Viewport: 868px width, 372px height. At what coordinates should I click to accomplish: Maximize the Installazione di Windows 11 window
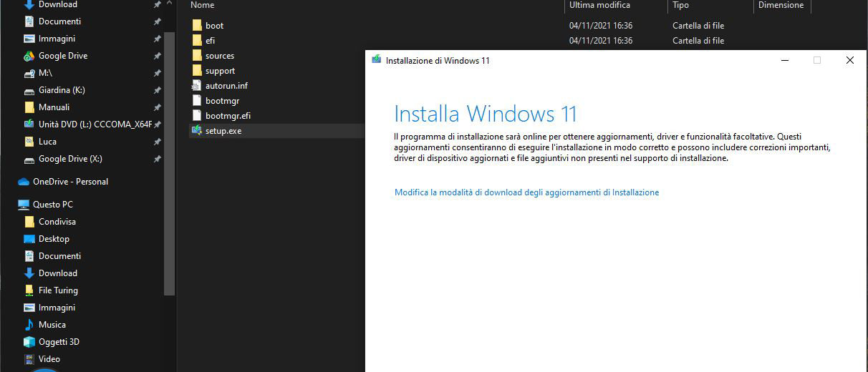click(817, 60)
